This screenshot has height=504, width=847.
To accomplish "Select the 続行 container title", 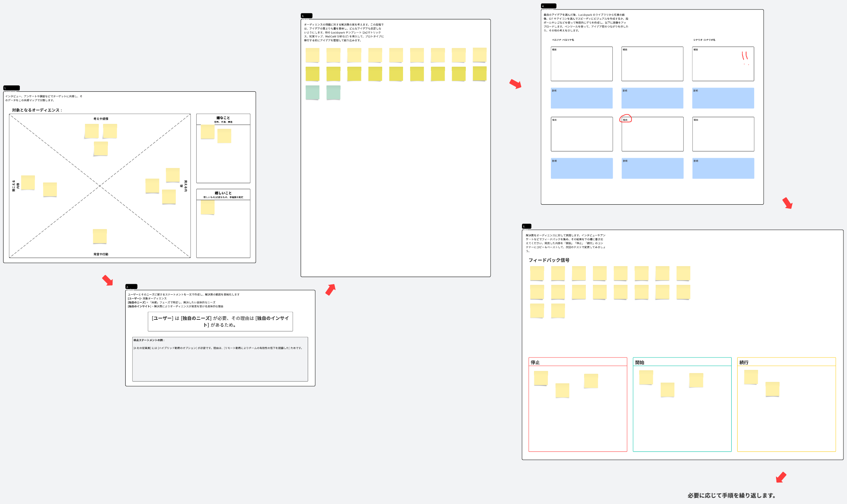I will [744, 362].
